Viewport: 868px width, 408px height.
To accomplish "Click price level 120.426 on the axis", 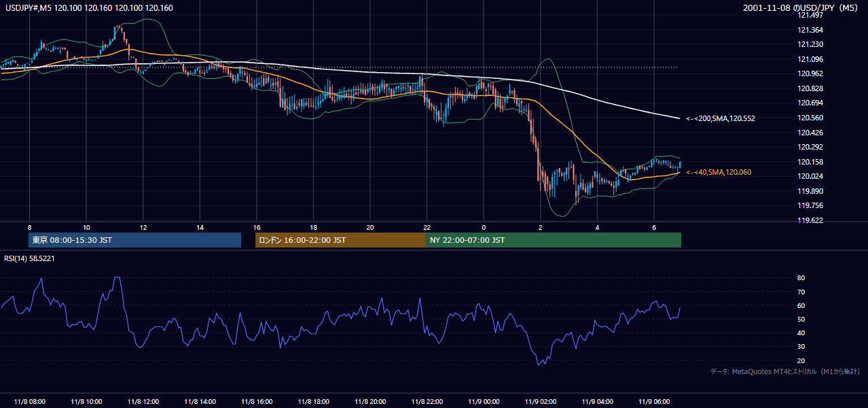I will pyautogui.click(x=809, y=133).
